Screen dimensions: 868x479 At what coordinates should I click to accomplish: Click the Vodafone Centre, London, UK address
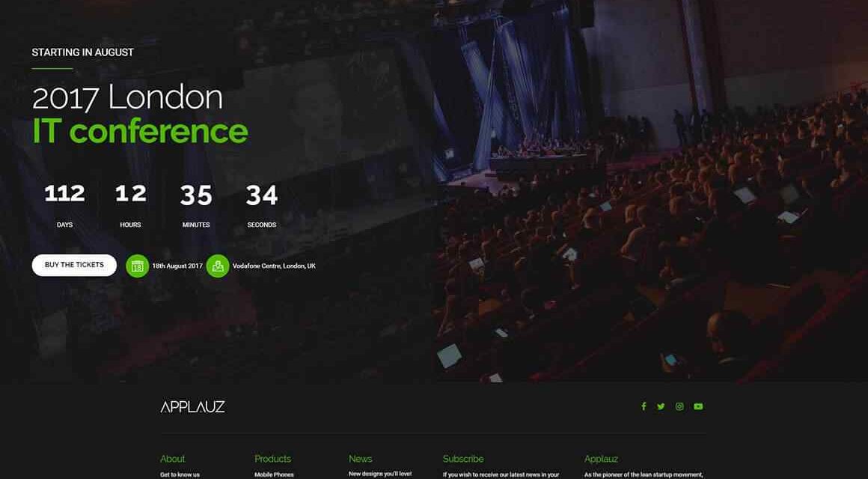[274, 266]
